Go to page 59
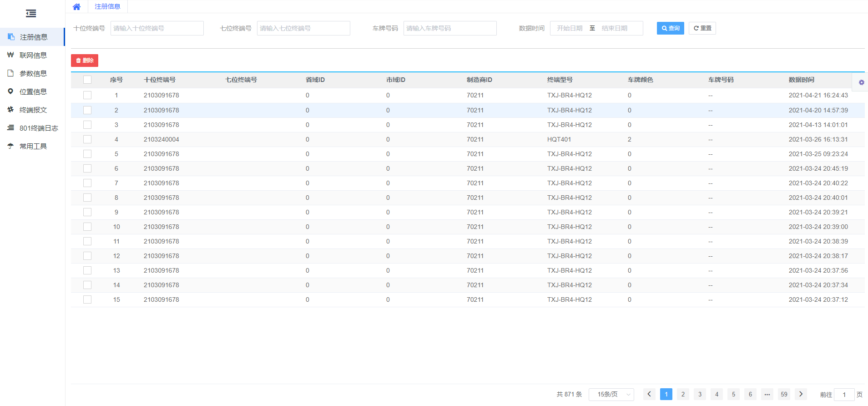 pyautogui.click(x=784, y=394)
